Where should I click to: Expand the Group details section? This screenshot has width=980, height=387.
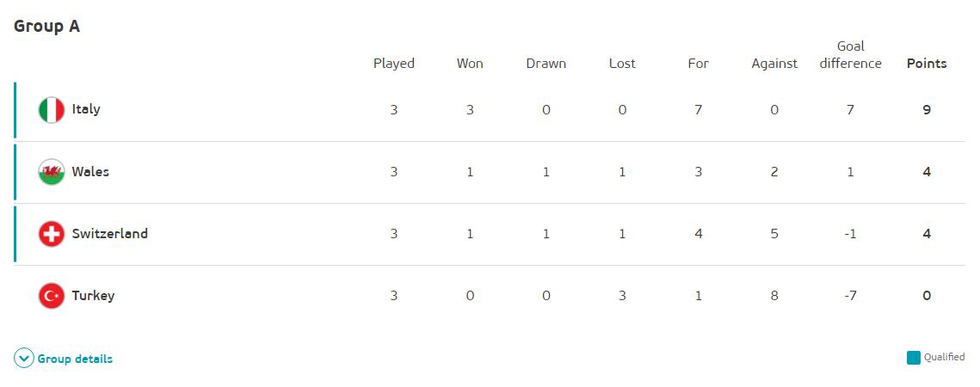click(75, 359)
